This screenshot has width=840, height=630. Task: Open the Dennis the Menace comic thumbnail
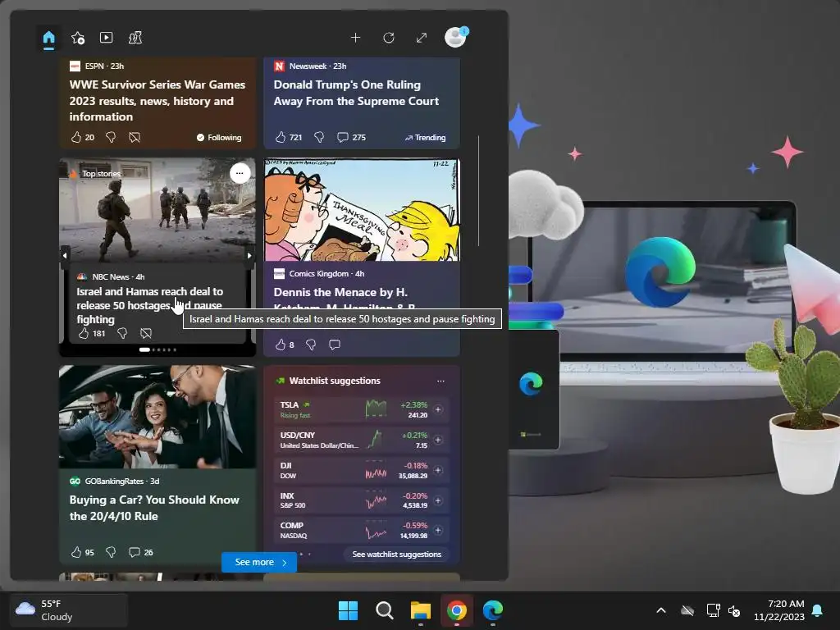pos(362,210)
